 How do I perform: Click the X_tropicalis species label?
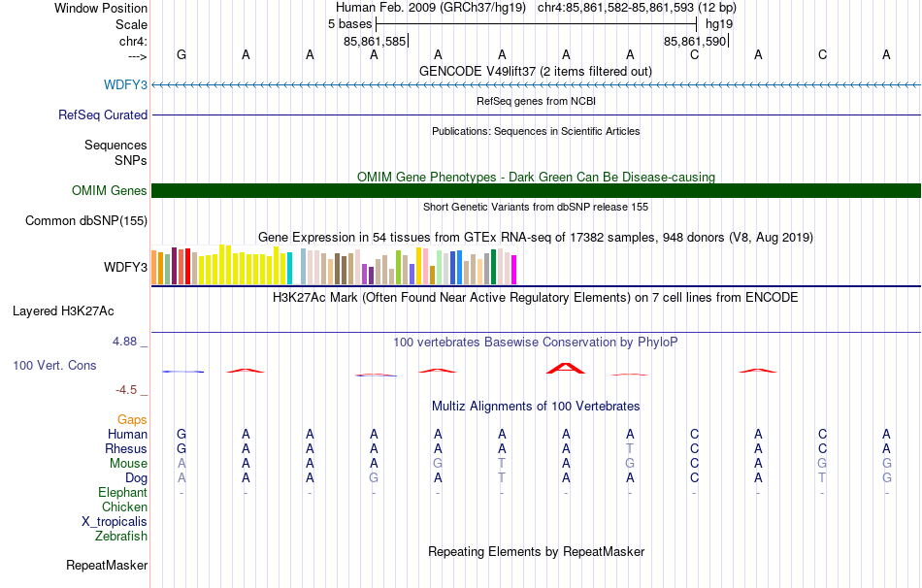click(x=115, y=522)
